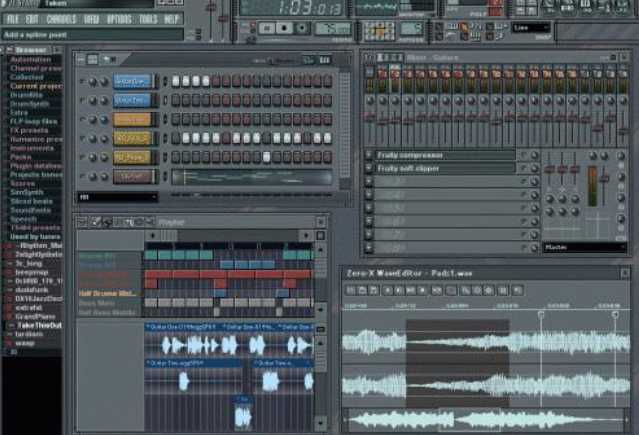Click the orange icon in the shortcut icons panel
Screen dimensions: 639x435
coord(464,27)
